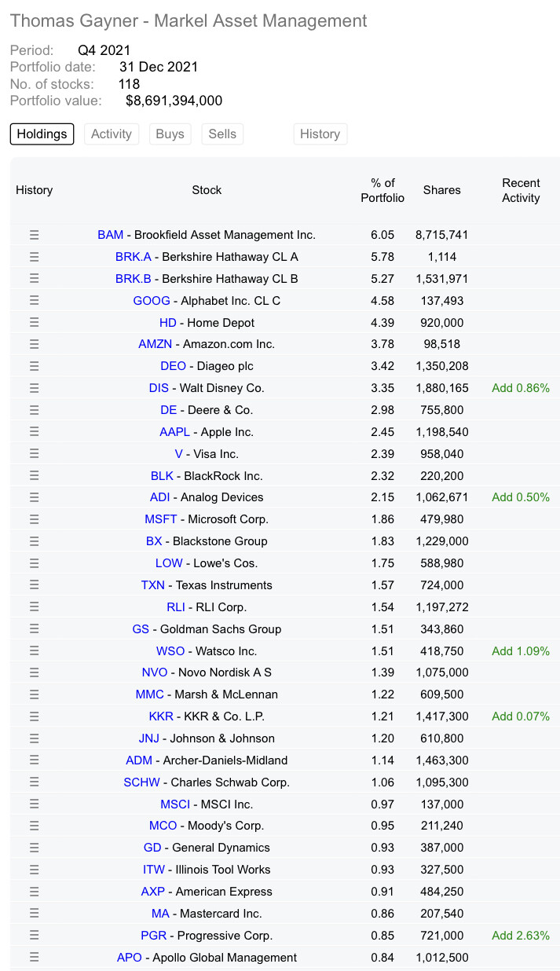Open history icon for RLI Corp. row
The height and width of the screenshot is (971, 560).
(34, 607)
